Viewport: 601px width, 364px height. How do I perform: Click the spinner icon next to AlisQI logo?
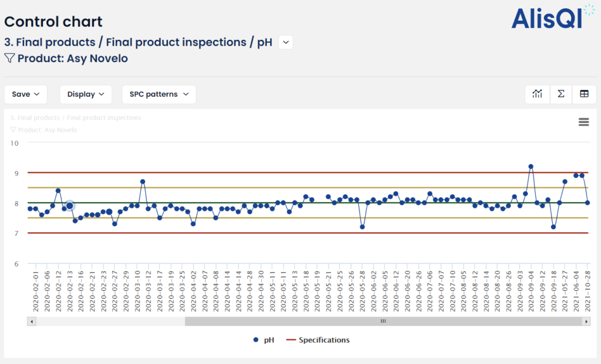(x=588, y=9)
